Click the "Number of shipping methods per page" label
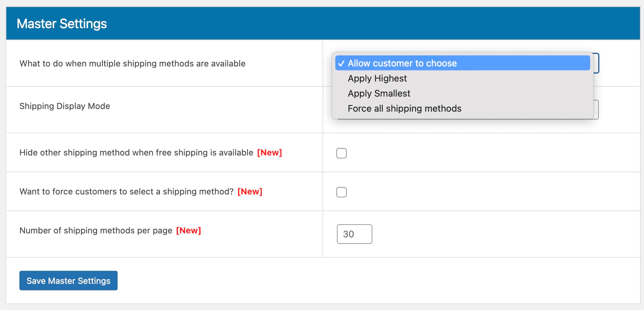Viewport: 644px width, 310px height. pyautogui.click(x=96, y=230)
